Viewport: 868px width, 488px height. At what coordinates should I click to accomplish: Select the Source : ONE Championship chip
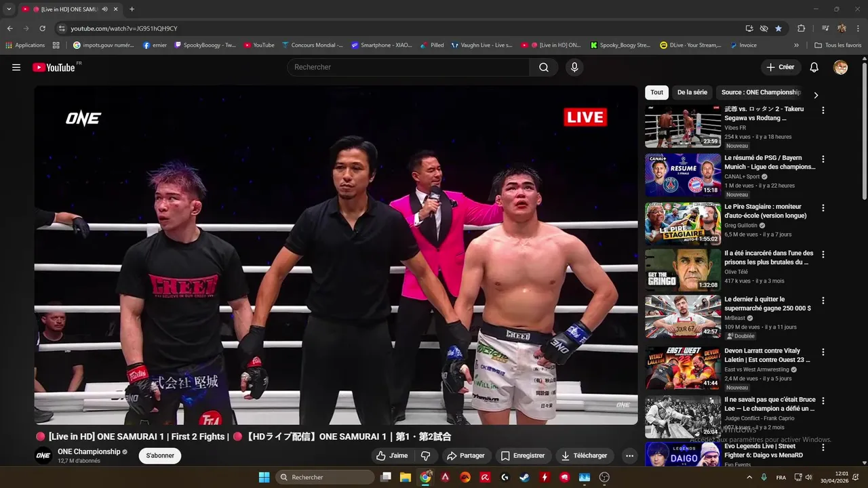(x=761, y=92)
